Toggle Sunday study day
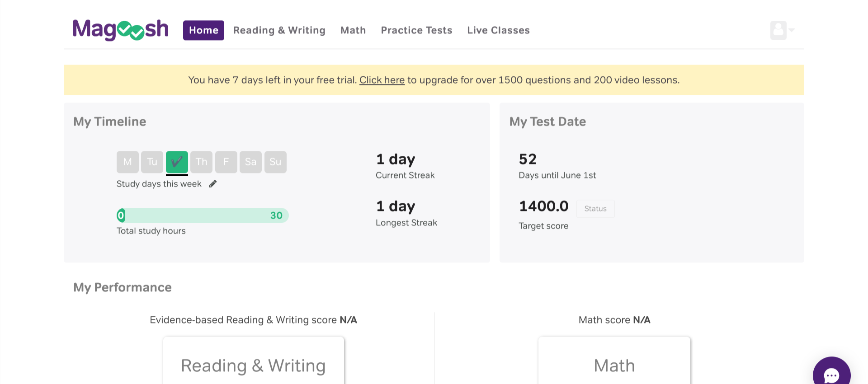This screenshot has width=868, height=384. click(275, 162)
